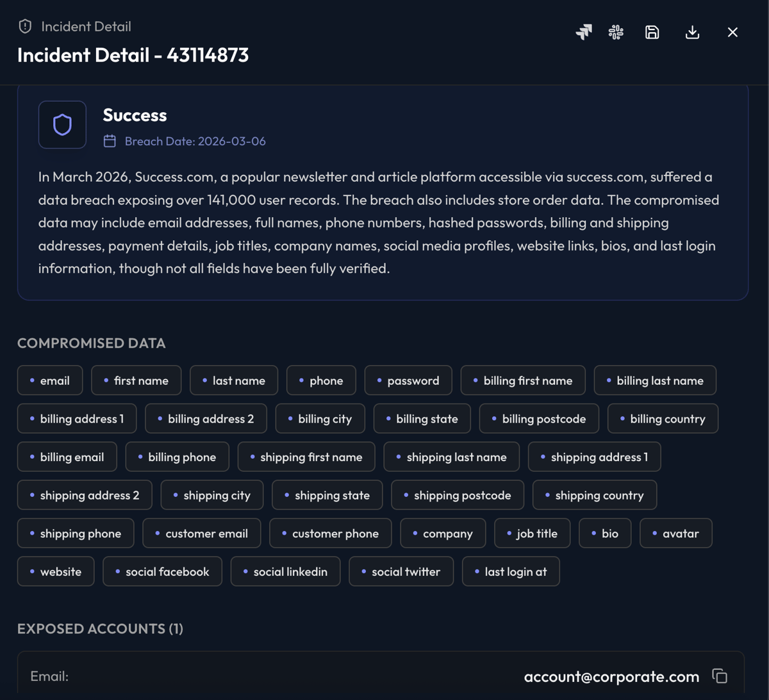This screenshot has height=700, width=769.
Task: Copy the account@corporate.com email address
Action: point(720,676)
